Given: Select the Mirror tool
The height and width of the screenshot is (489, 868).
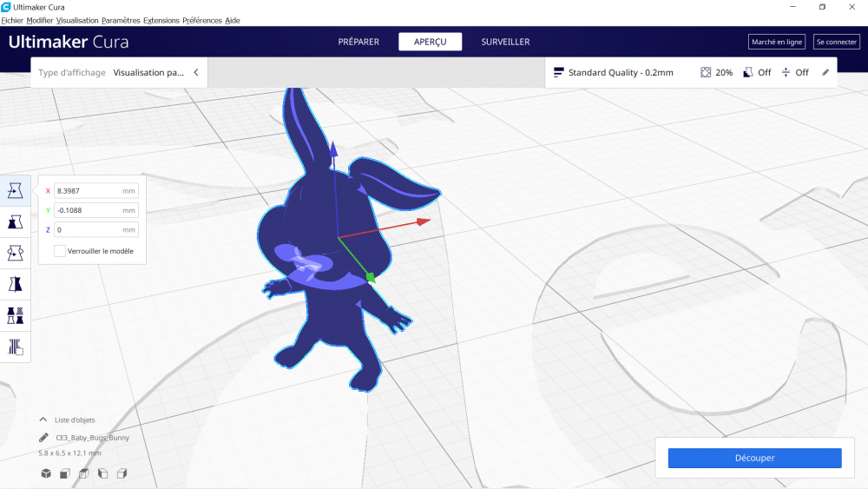Looking at the screenshot, I should click(15, 284).
